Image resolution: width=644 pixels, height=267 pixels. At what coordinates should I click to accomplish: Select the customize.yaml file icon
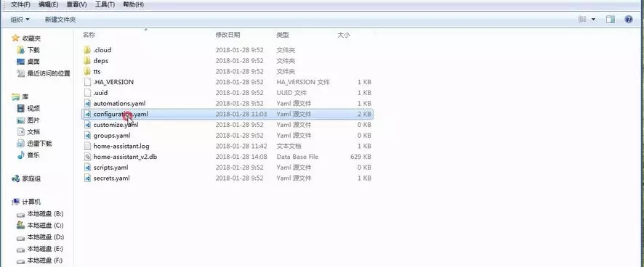pos(87,125)
